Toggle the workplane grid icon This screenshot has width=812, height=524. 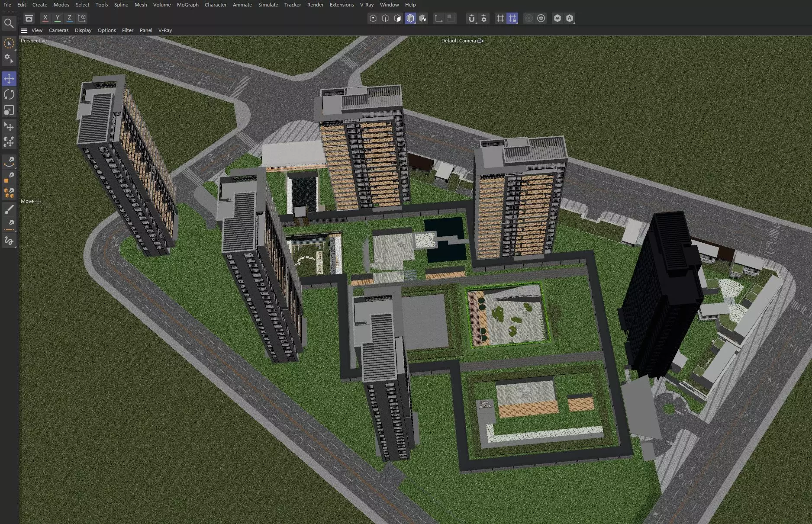point(500,18)
